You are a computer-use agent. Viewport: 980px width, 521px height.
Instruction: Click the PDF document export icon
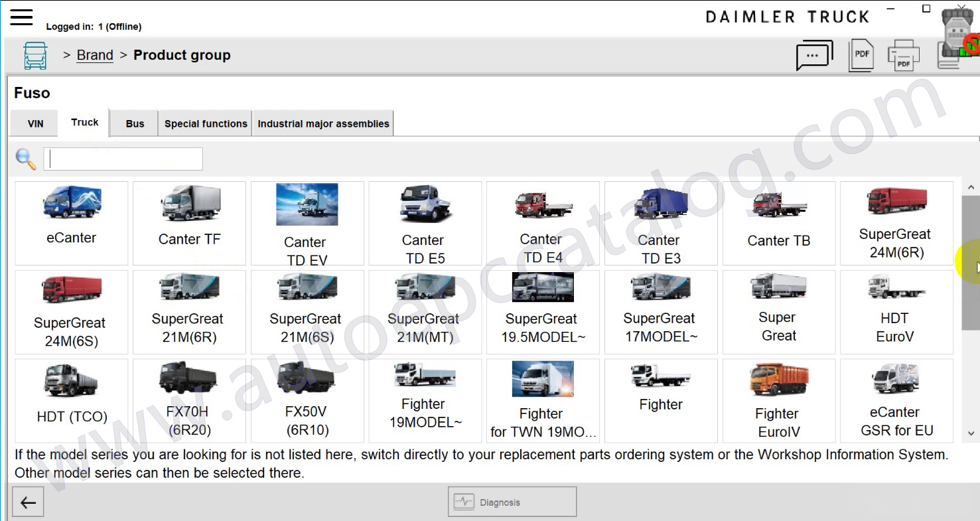(x=861, y=56)
